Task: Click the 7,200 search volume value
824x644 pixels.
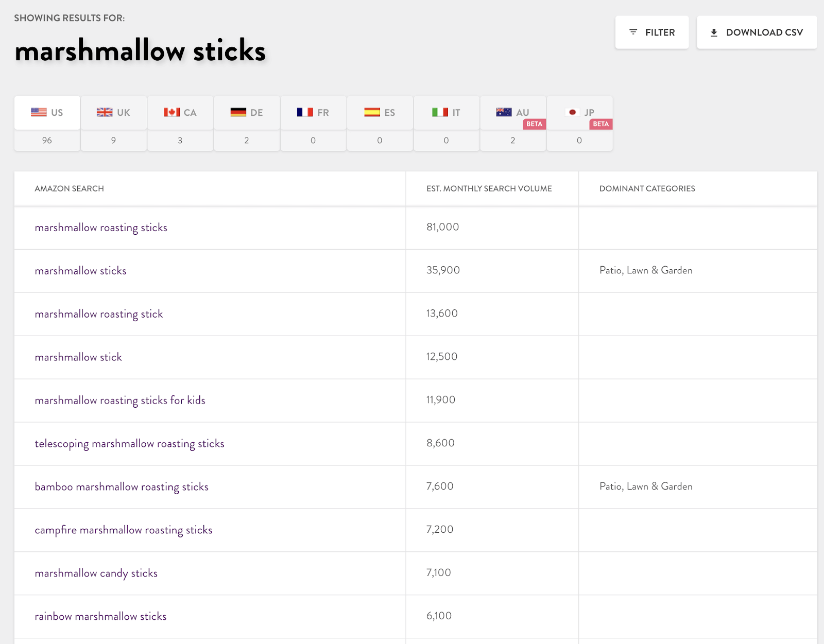Action: pyautogui.click(x=440, y=530)
